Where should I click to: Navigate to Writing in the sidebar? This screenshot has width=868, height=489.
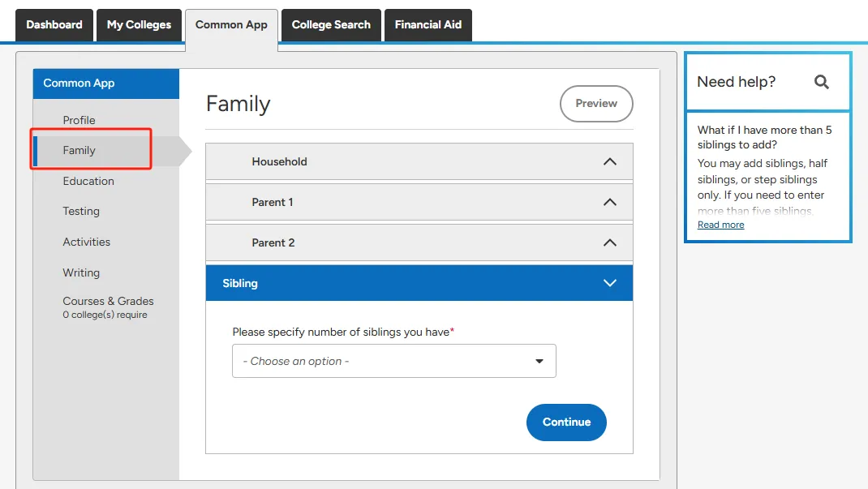(81, 272)
